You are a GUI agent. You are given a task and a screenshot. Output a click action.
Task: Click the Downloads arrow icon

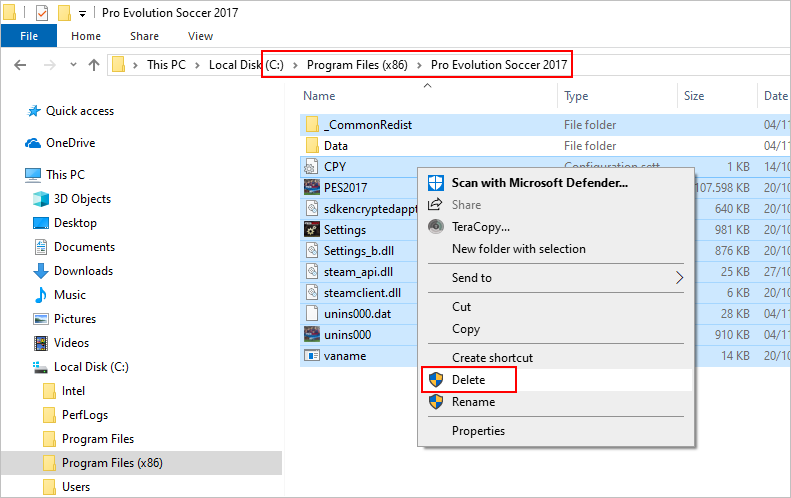coord(41,271)
